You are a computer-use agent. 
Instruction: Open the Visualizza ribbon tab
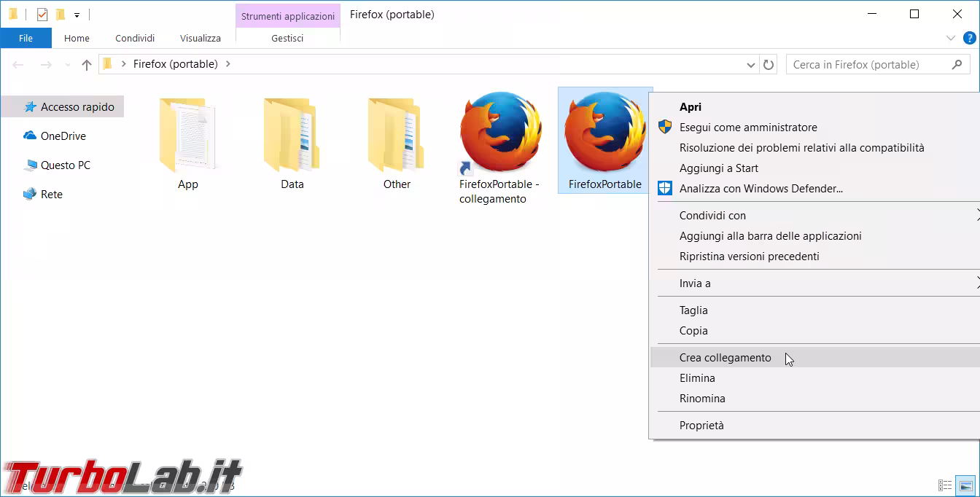tap(200, 38)
